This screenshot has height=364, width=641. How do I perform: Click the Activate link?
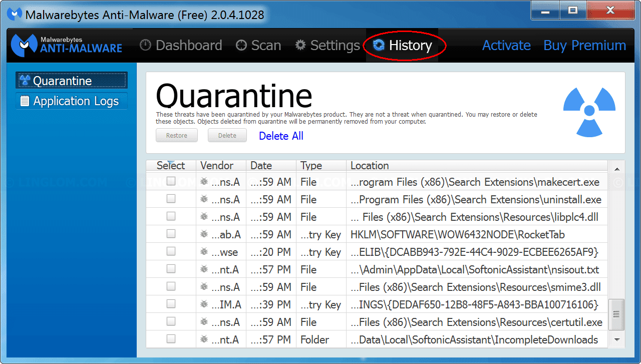coord(506,46)
